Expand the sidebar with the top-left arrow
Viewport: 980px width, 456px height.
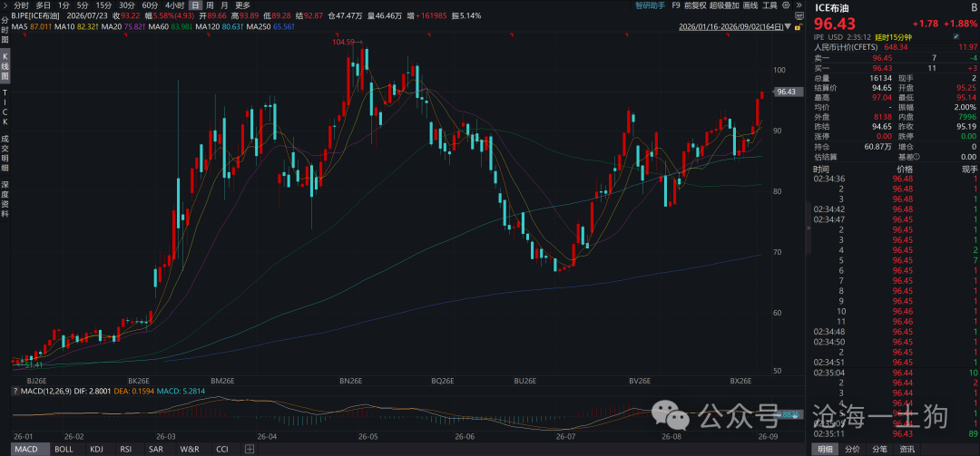pos(5,5)
